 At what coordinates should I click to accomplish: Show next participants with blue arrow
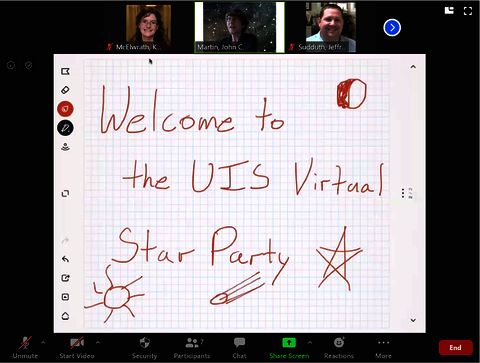click(392, 28)
